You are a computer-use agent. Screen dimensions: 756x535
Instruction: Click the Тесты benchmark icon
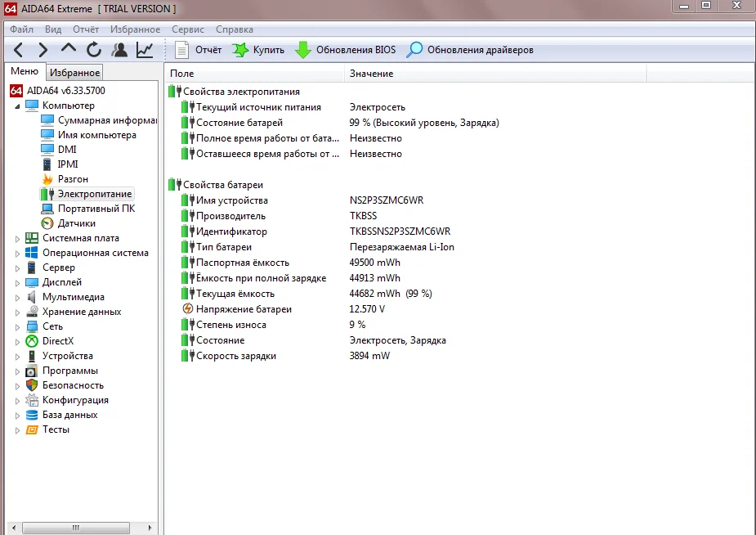32,429
